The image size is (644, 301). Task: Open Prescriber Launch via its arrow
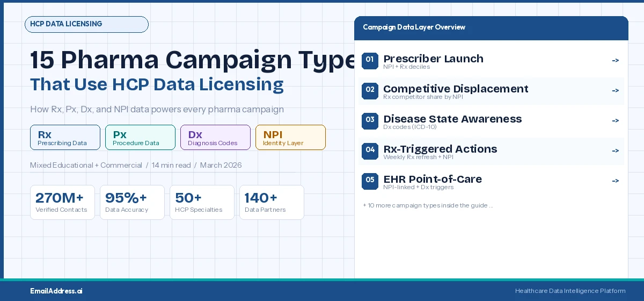click(x=616, y=61)
